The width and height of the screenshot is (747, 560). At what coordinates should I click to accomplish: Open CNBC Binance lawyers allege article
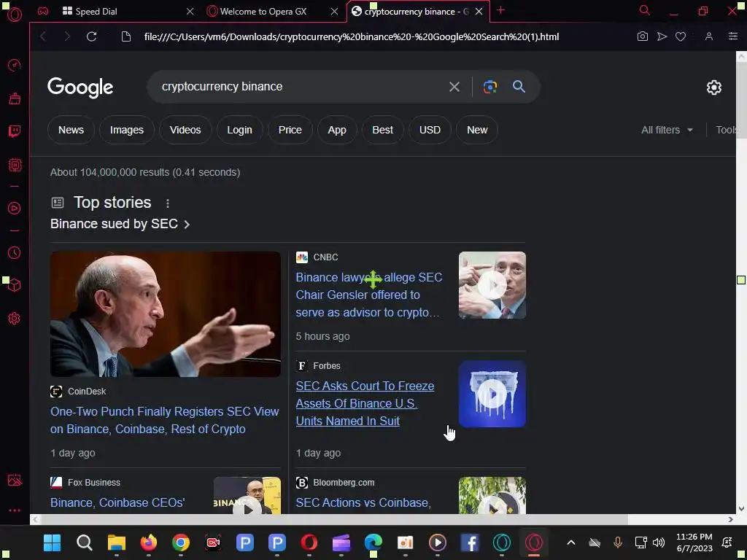click(x=368, y=295)
